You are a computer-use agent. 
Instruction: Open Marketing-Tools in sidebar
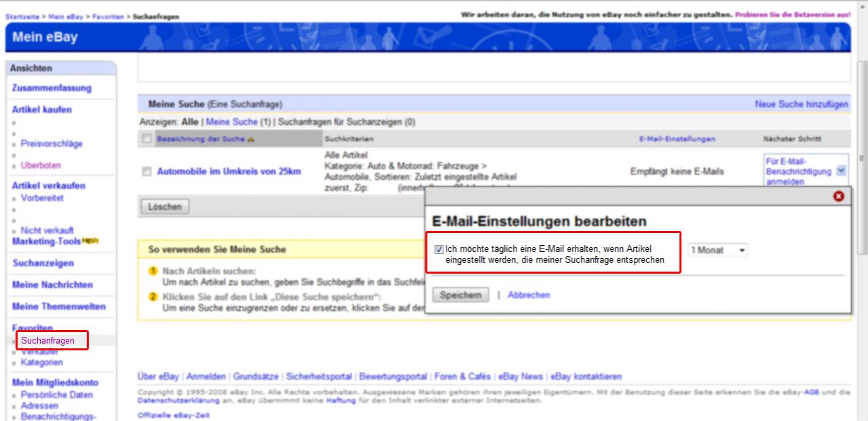pos(46,241)
